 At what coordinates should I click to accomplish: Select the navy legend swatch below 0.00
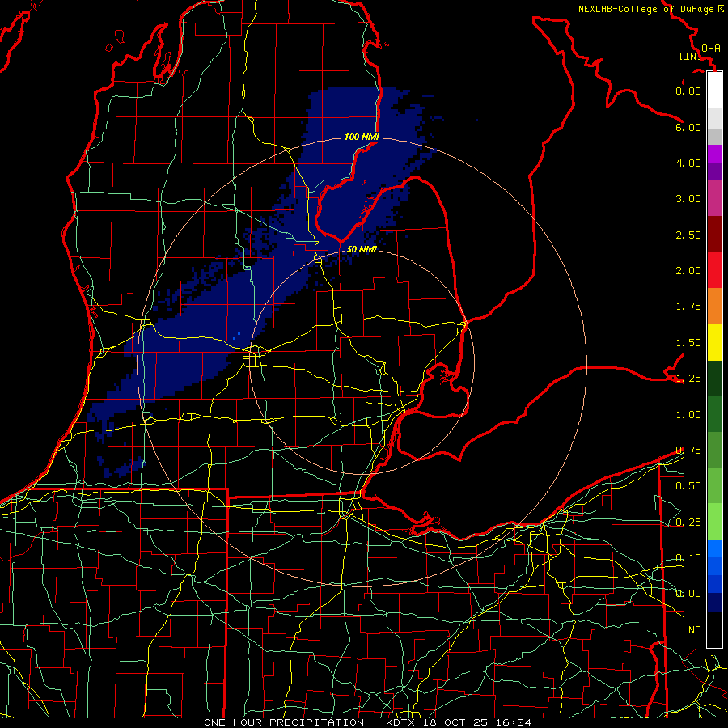714,603
